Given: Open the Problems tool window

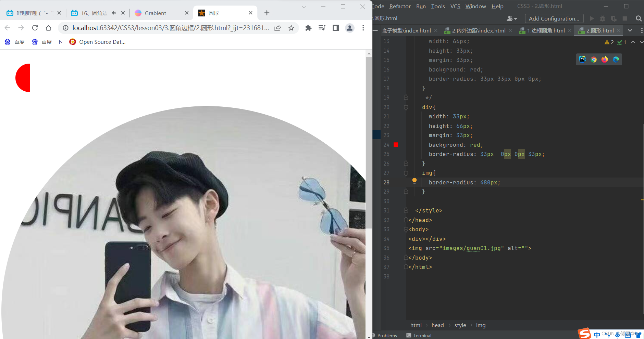Looking at the screenshot, I should [x=385, y=336].
